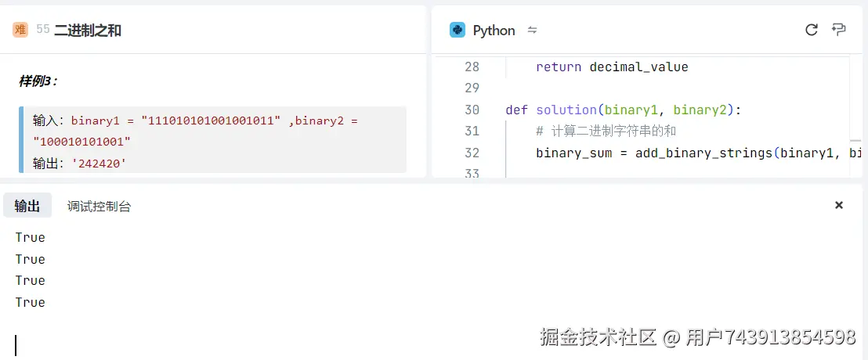Click the Python language label
Screen dimensions: 868x360
tap(494, 31)
